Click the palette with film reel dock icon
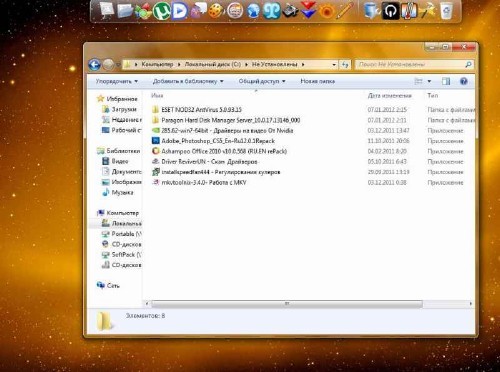This screenshot has height=372, width=500. click(x=217, y=11)
